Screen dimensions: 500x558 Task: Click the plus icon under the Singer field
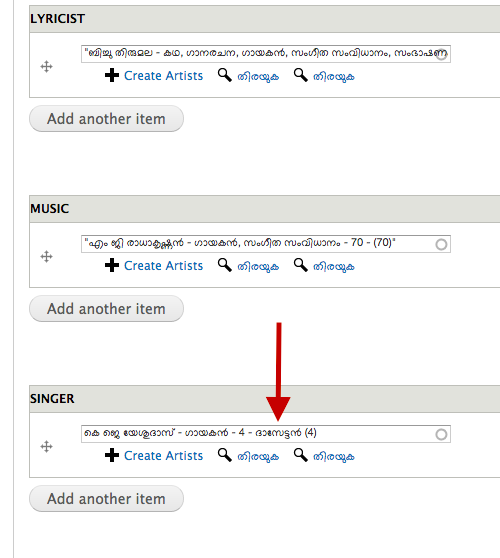click(x=112, y=456)
